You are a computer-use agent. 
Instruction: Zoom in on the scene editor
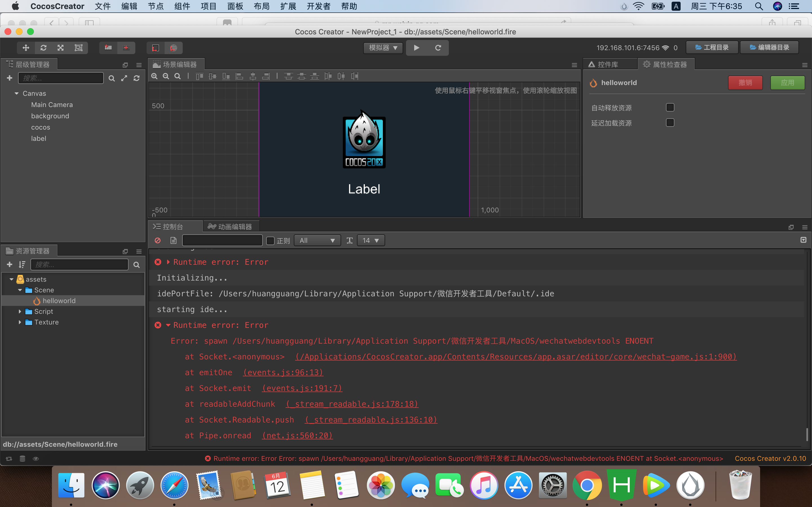click(154, 76)
